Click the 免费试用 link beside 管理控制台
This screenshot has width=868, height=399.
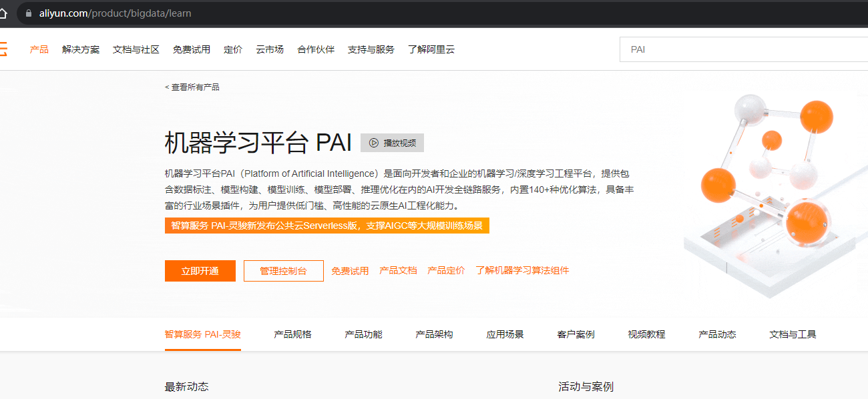350,271
